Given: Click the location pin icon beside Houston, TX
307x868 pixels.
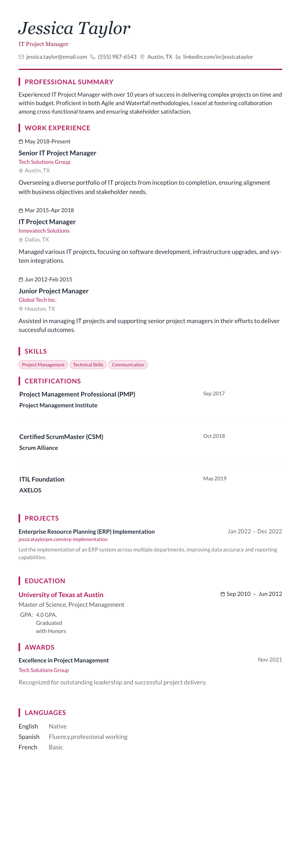Looking at the screenshot, I should tap(21, 309).
